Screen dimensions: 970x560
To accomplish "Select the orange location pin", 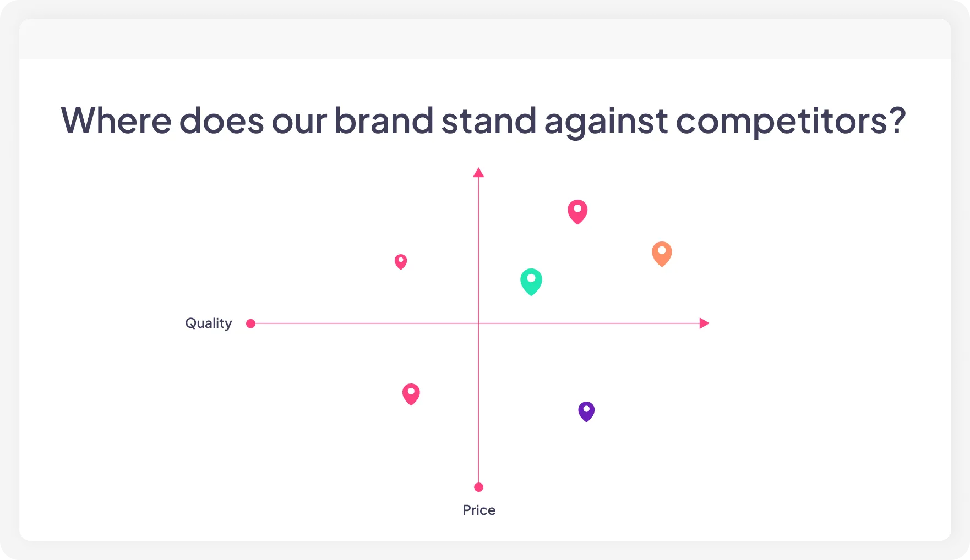I will coord(662,253).
